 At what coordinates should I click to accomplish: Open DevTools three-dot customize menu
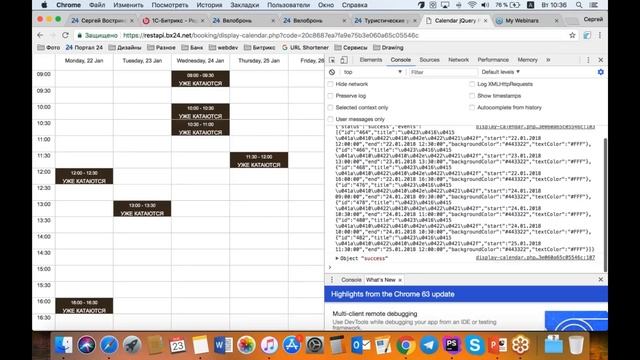(x=588, y=60)
